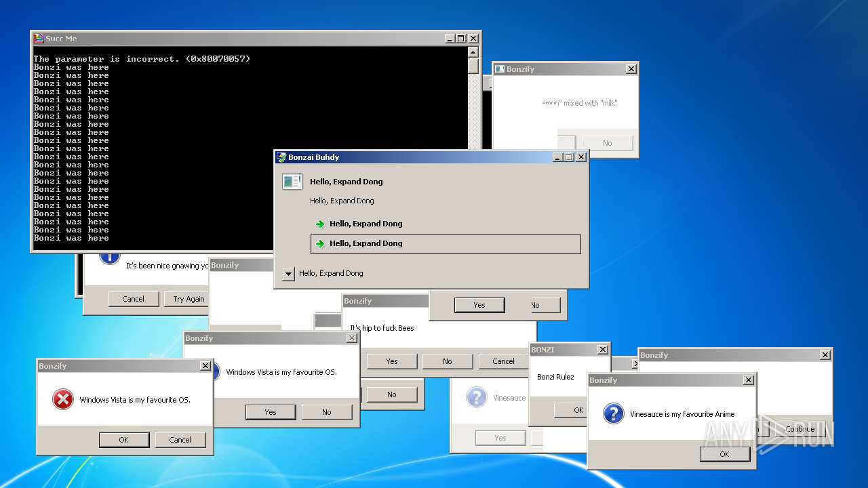Click No in Windows Vista question dialog

pos(327,412)
